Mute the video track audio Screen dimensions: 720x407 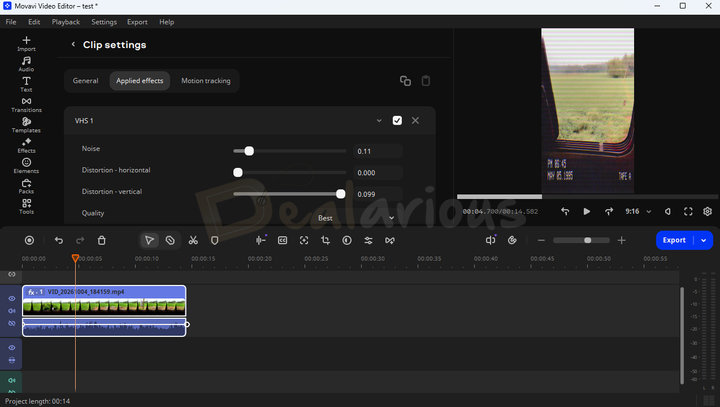point(12,311)
